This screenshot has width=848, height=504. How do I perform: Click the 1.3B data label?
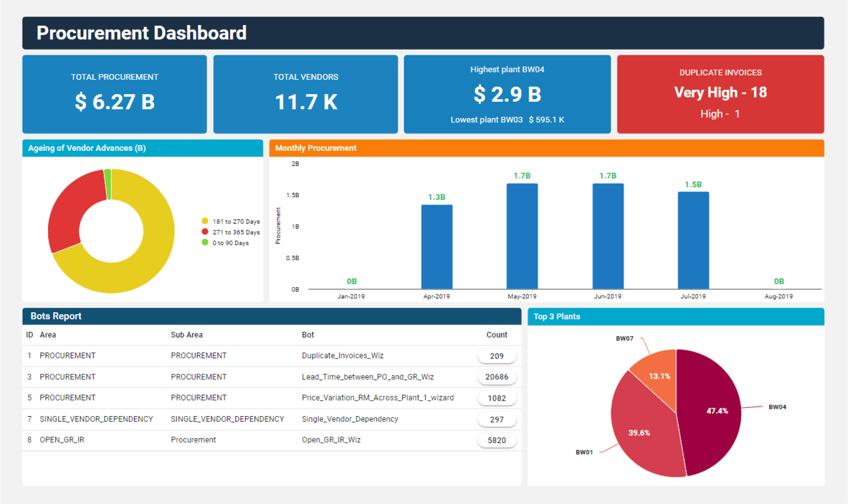coord(437,197)
